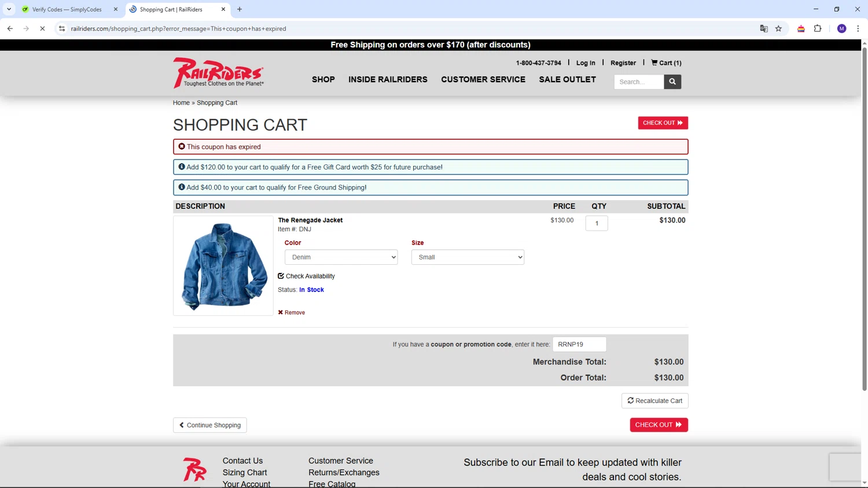
Task: Click 'This coupon has expired' message
Action: 431,147
